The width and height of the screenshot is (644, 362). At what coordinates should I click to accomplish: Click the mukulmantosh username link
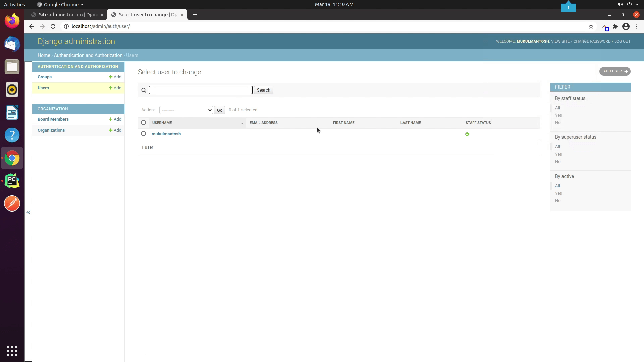166,133
